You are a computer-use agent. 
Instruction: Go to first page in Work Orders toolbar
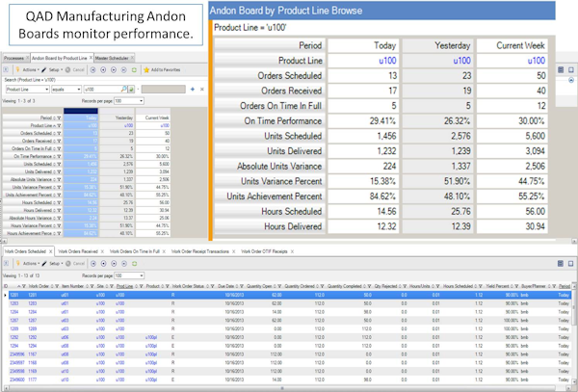point(93,264)
